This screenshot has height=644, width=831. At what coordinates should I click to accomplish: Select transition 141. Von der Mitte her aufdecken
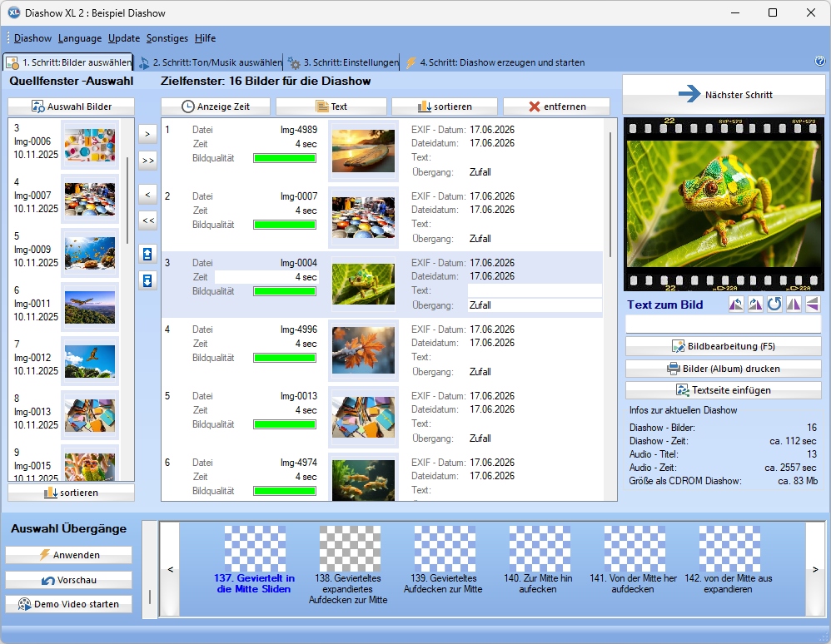pyautogui.click(x=634, y=559)
